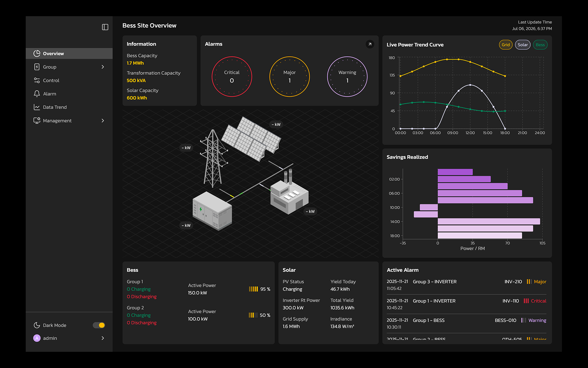This screenshot has width=588, height=368.
Task: Click the Warning alarms circle
Action: pyautogui.click(x=347, y=77)
